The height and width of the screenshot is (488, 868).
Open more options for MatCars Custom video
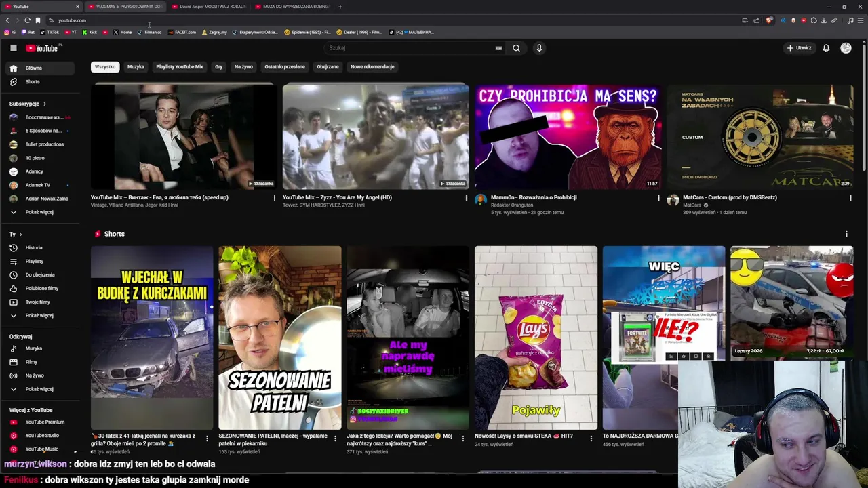850,198
